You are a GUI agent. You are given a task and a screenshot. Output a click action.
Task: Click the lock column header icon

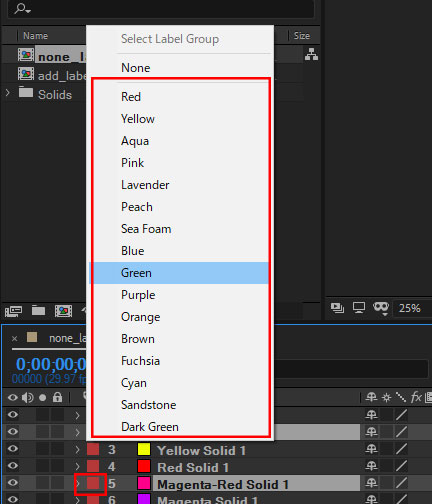(57, 397)
